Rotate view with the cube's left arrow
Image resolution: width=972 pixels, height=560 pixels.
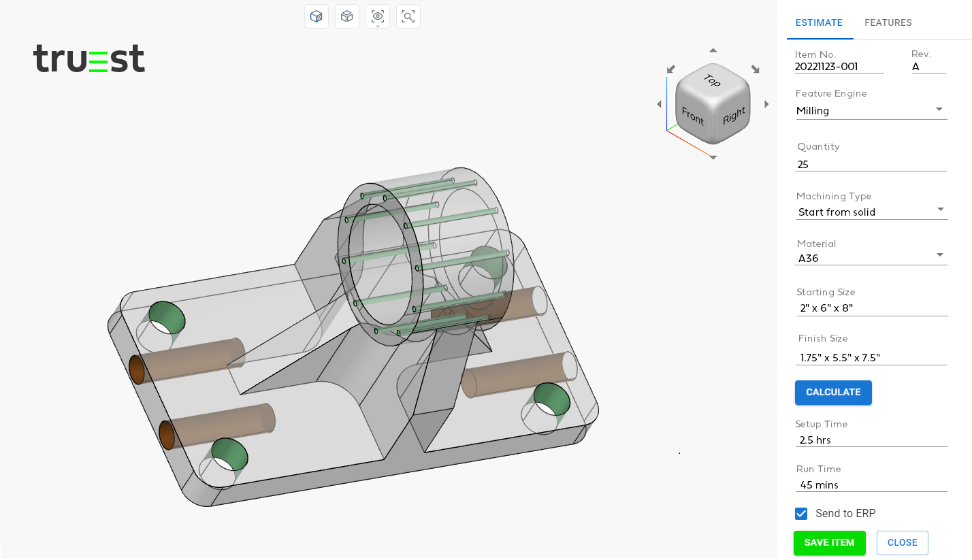[x=659, y=104]
